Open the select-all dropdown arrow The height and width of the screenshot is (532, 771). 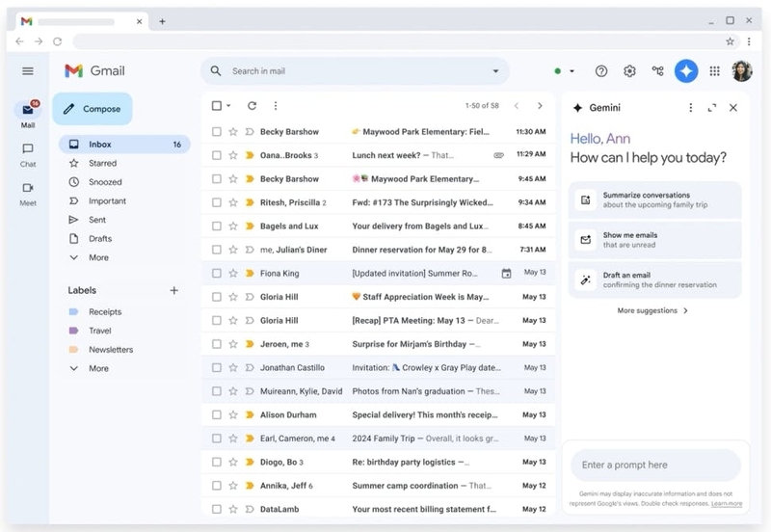[x=228, y=106]
